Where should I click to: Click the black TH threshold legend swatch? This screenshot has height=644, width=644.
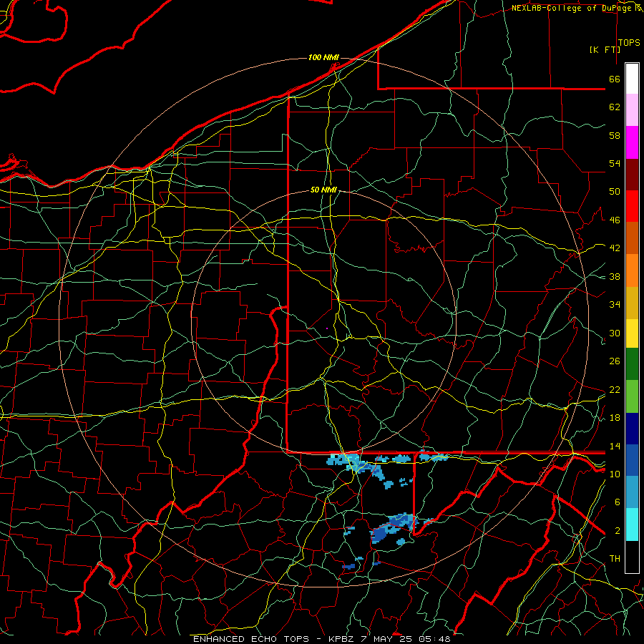coord(632,557)
